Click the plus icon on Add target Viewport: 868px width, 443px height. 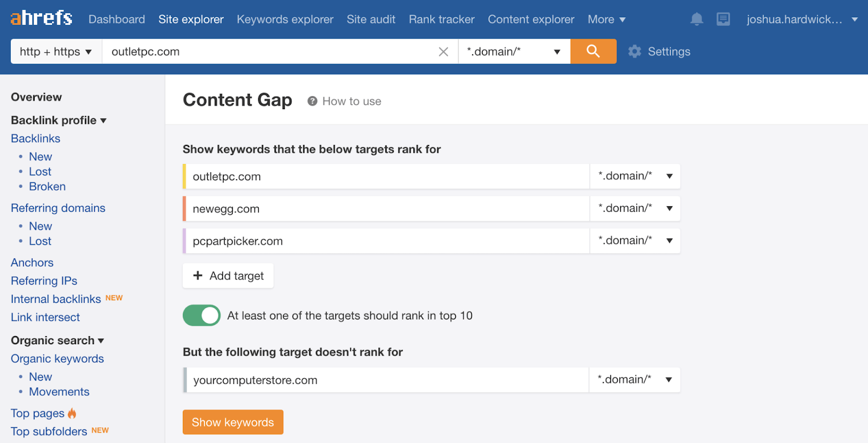198,276
